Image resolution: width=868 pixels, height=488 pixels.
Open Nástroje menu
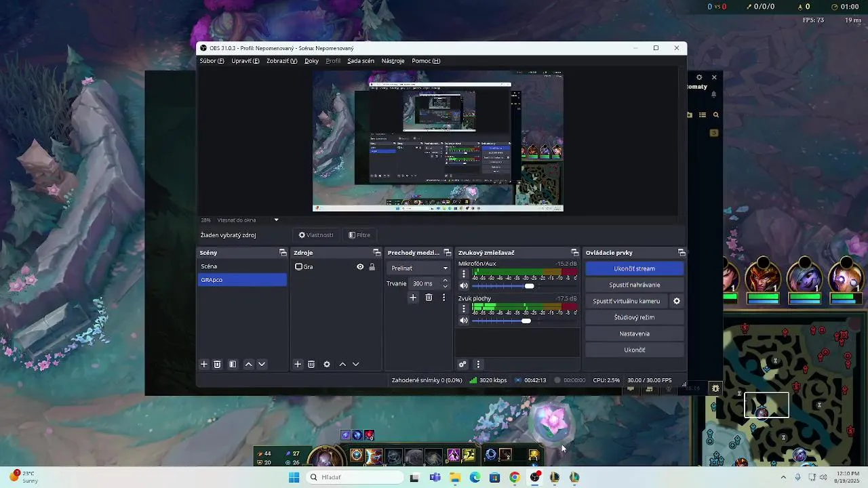(393, 61)
